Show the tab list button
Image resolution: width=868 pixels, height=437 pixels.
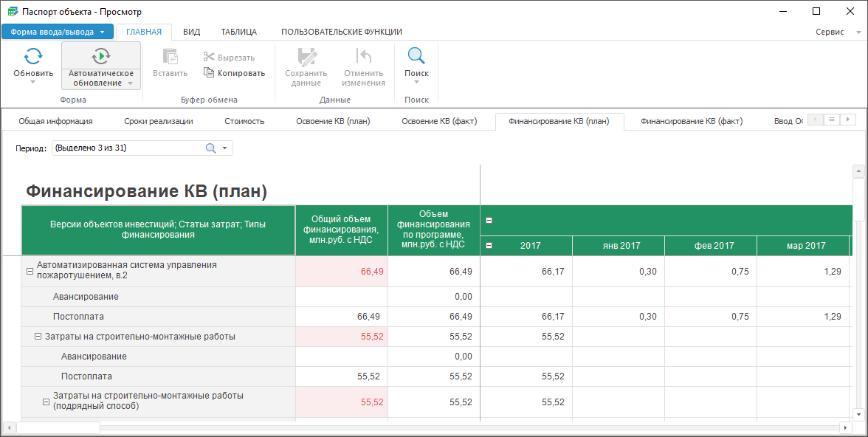pos(831,120)
